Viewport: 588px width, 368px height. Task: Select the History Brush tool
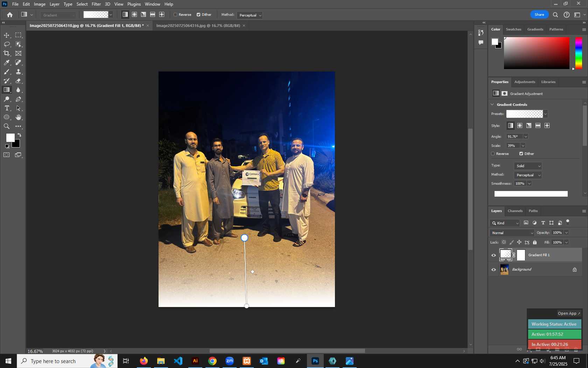click(x=7, y=81)
